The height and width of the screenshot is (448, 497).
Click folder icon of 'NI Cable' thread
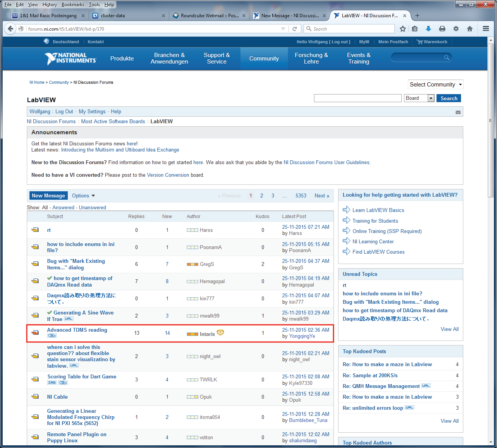pos(35,397)
